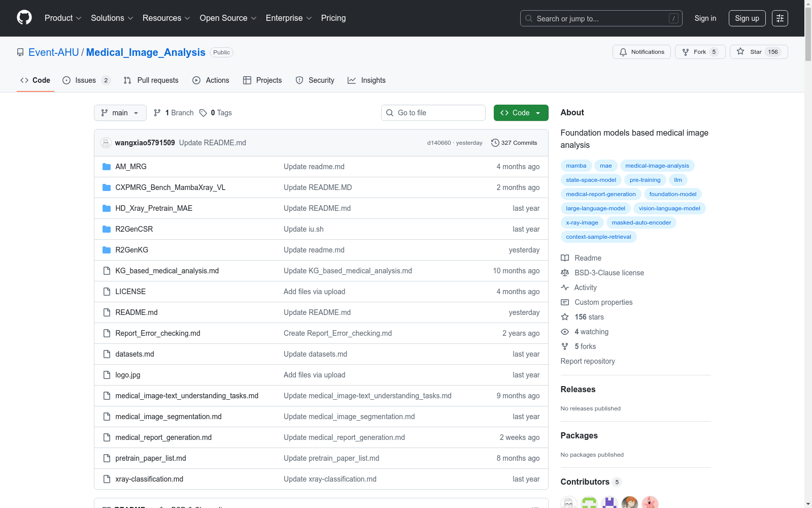
Task: Click the LICENSE file icon
Action: tap(107, 292)
